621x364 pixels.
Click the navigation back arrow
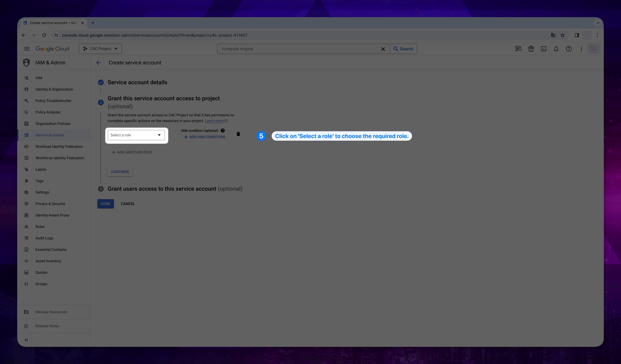[x=98, y=62]
